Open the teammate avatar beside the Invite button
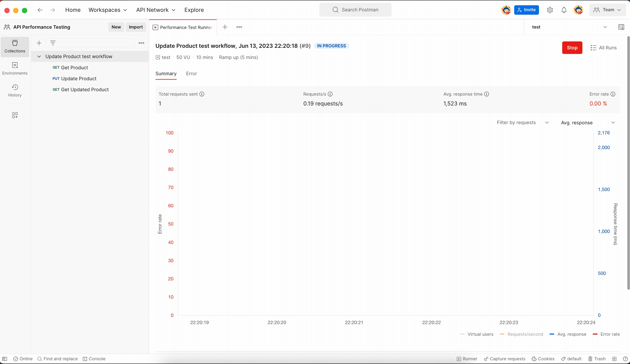 (x=506, y=10)
